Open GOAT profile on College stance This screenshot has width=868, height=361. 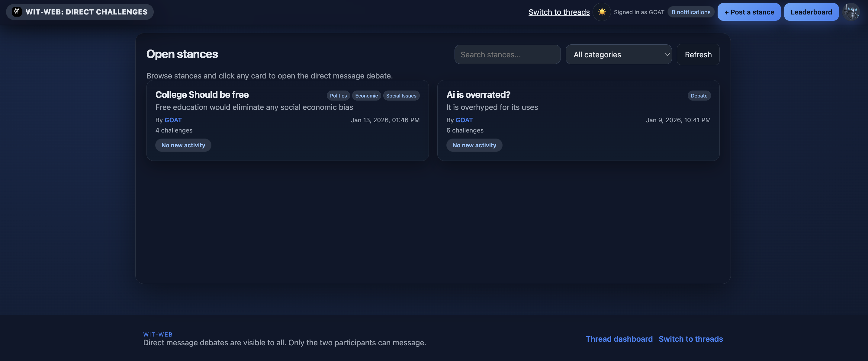pyautogui.click(x=173, y=120)
